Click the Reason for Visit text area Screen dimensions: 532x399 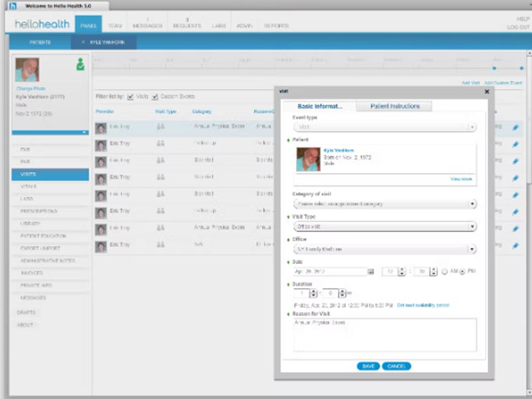pos(385,334)
